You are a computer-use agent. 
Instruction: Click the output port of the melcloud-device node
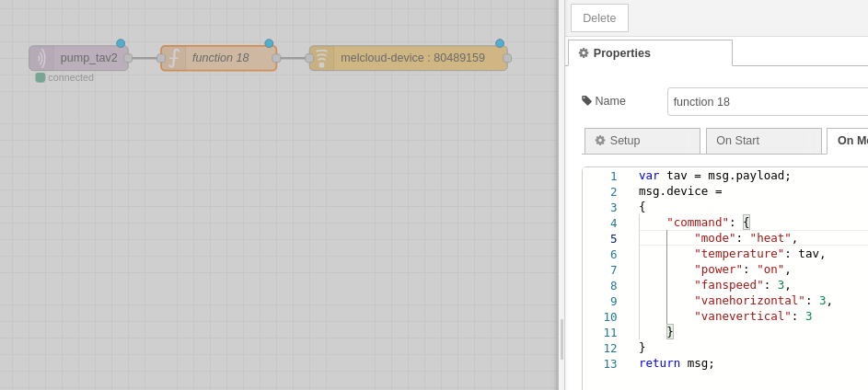pyautogui.click(x=507, y=58)
